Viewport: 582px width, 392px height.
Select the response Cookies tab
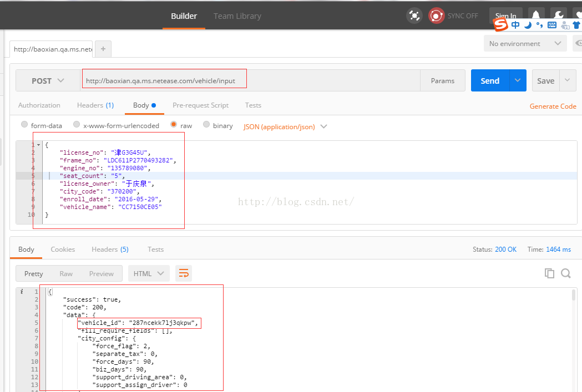(x=63, y=249)
